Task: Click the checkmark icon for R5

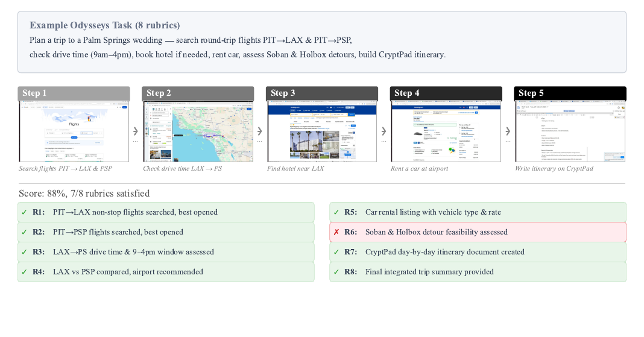Action: (336, 212)
